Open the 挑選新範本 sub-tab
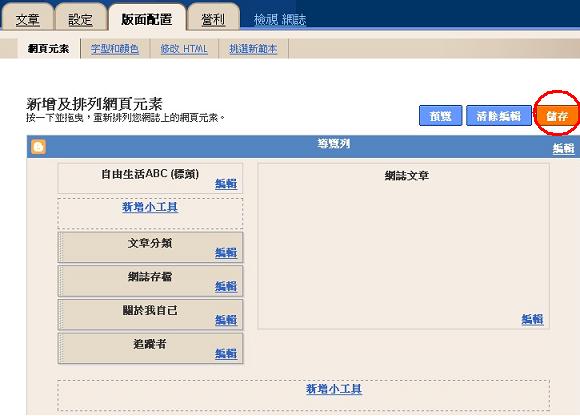 pyautogui.click(x=253, y=48)
